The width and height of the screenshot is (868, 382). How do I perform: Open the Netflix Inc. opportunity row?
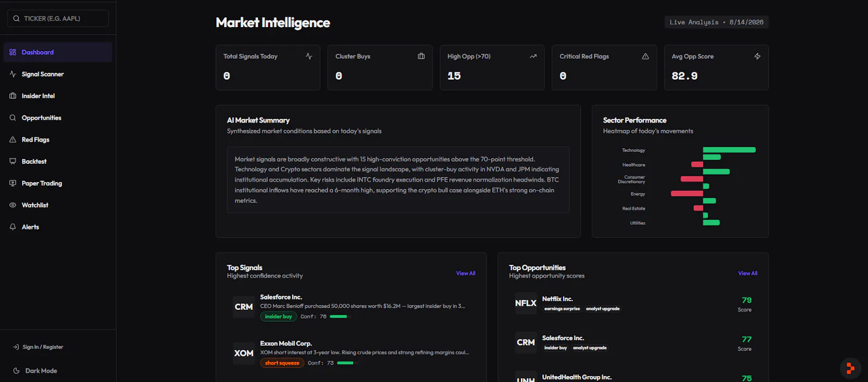[x=633, y=304]
